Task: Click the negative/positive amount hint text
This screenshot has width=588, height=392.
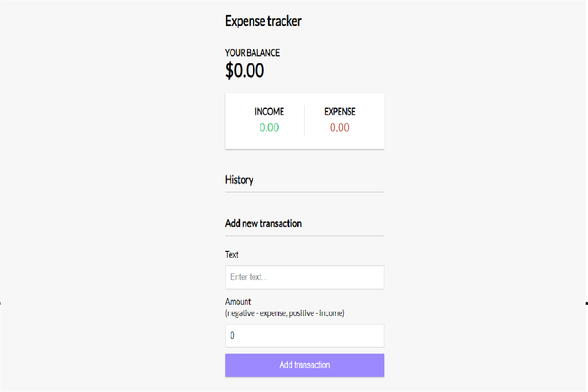Action: coord(284,313)
